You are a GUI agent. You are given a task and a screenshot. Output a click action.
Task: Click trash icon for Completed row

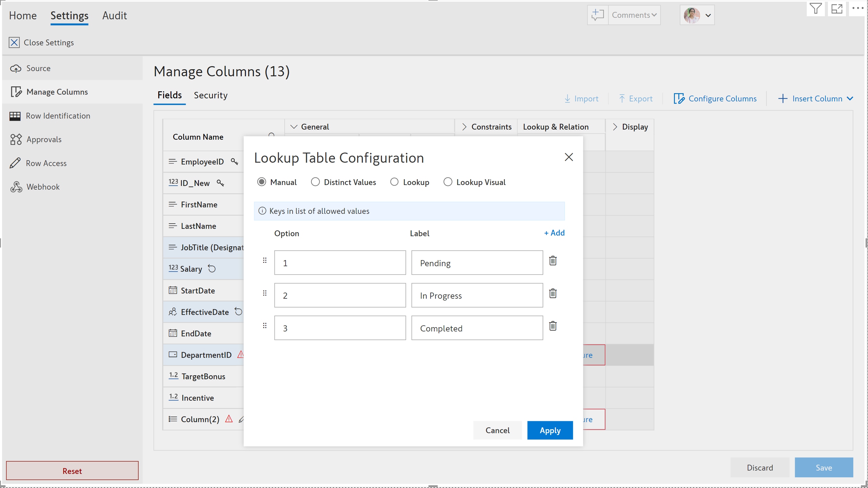tap(553, 326)
